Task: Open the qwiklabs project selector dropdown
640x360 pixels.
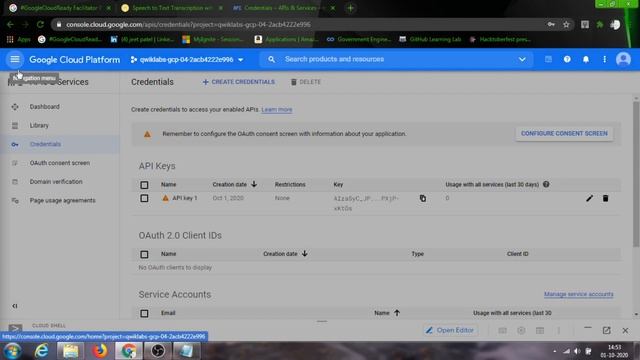Action: [x=187, y=60]
